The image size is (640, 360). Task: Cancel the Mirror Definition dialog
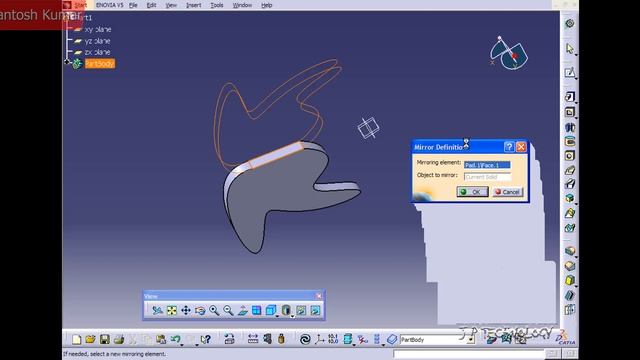click(507, 192)
